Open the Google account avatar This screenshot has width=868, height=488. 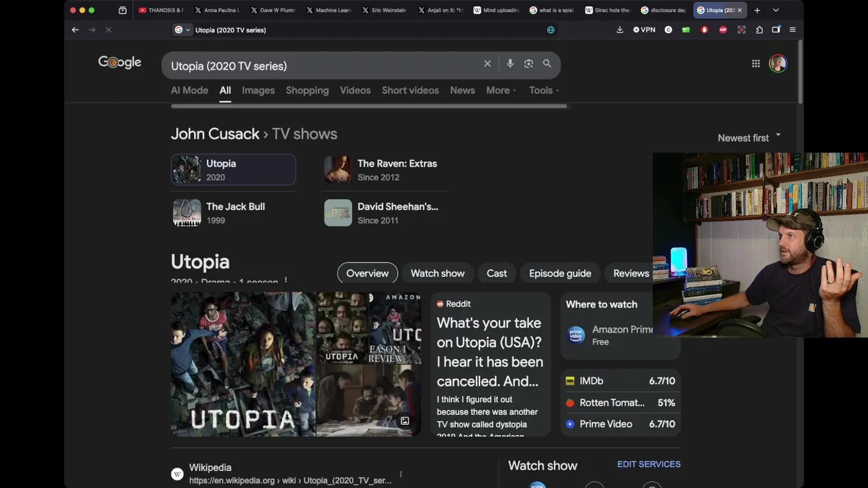click(x=778, y=64)
